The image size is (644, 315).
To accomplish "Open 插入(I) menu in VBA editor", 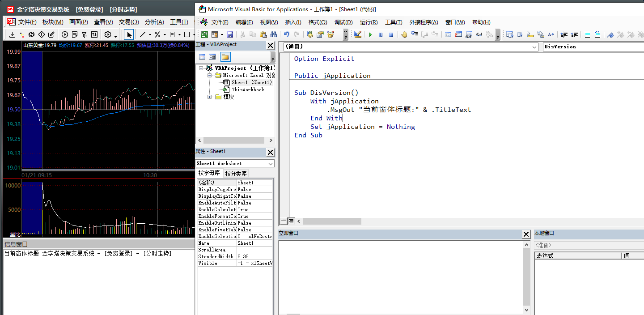I will tap(293, 22).
